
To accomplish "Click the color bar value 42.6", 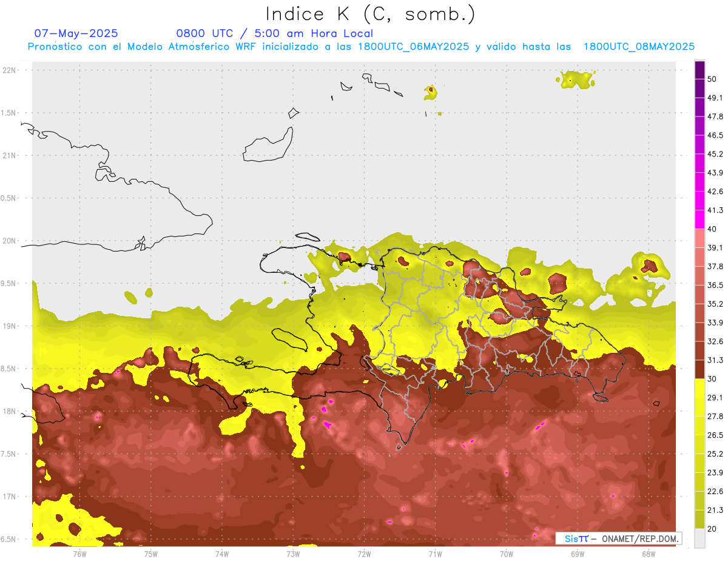I will pos(715,192).
